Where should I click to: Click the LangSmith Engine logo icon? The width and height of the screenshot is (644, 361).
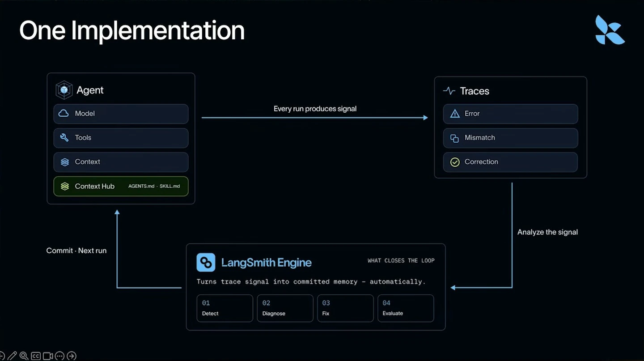(206, 262)
